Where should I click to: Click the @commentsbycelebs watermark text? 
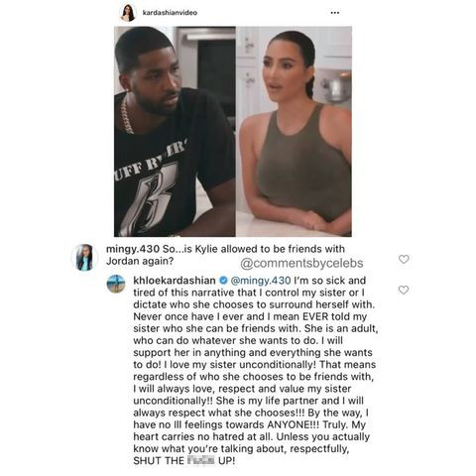301,263
